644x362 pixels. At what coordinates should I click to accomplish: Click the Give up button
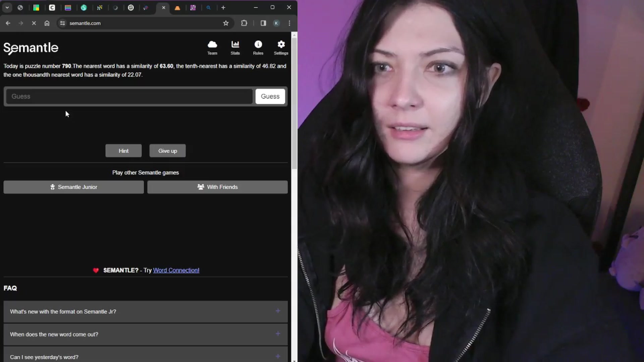(167, 151)
